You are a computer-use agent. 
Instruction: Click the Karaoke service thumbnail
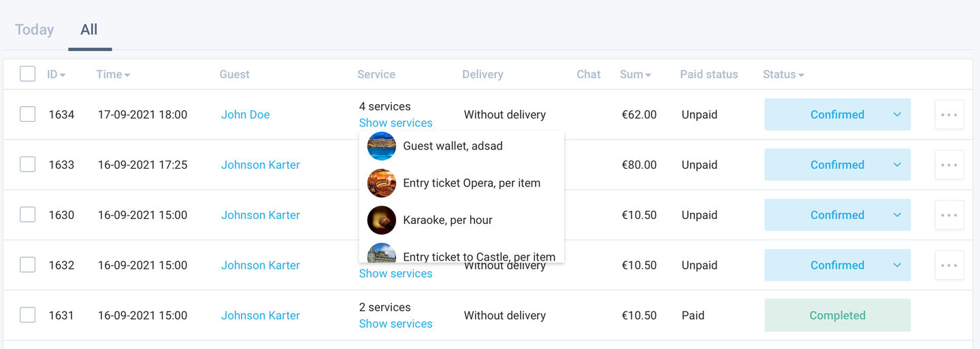[x=382, y=220]
